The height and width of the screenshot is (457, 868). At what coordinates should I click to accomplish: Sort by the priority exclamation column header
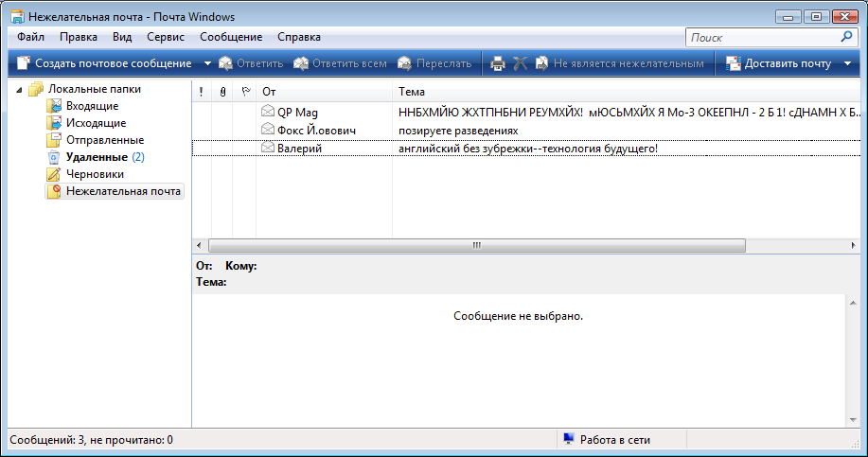point(202,92)
